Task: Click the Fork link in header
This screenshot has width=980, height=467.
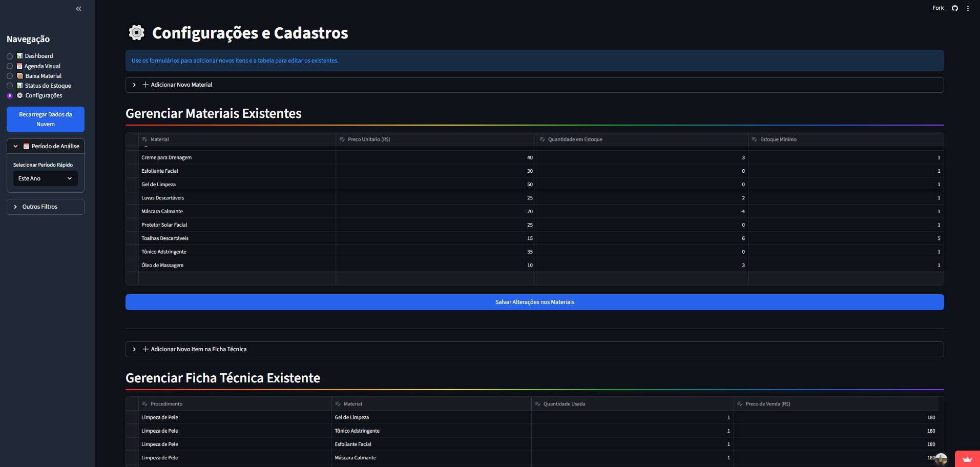Action: [937, 8]
